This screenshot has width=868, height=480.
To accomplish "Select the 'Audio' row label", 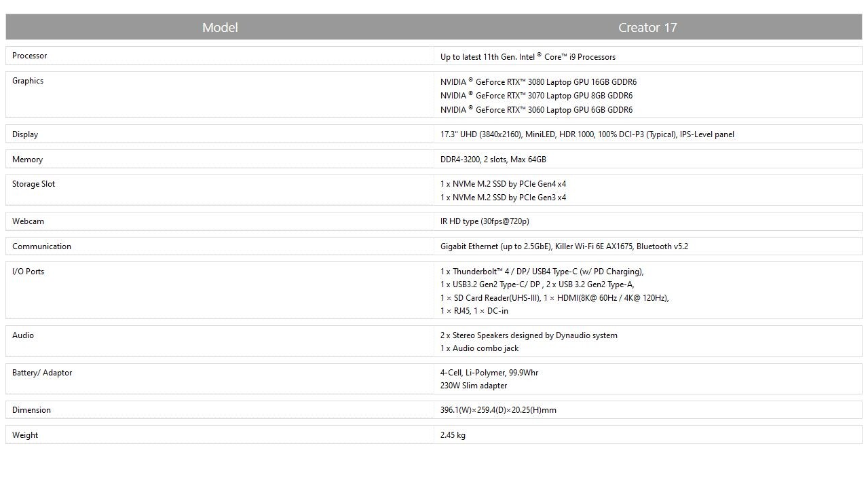I will 23,335.
